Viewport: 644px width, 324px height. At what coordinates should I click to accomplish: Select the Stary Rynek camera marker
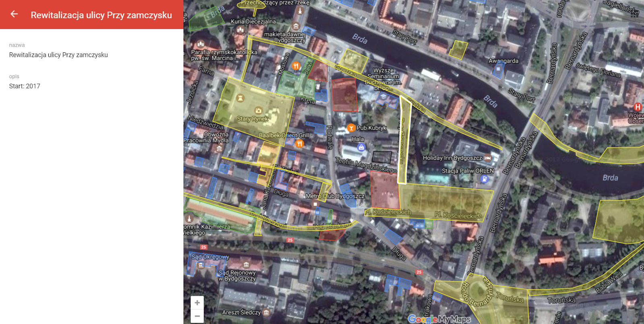coord(258,110)
